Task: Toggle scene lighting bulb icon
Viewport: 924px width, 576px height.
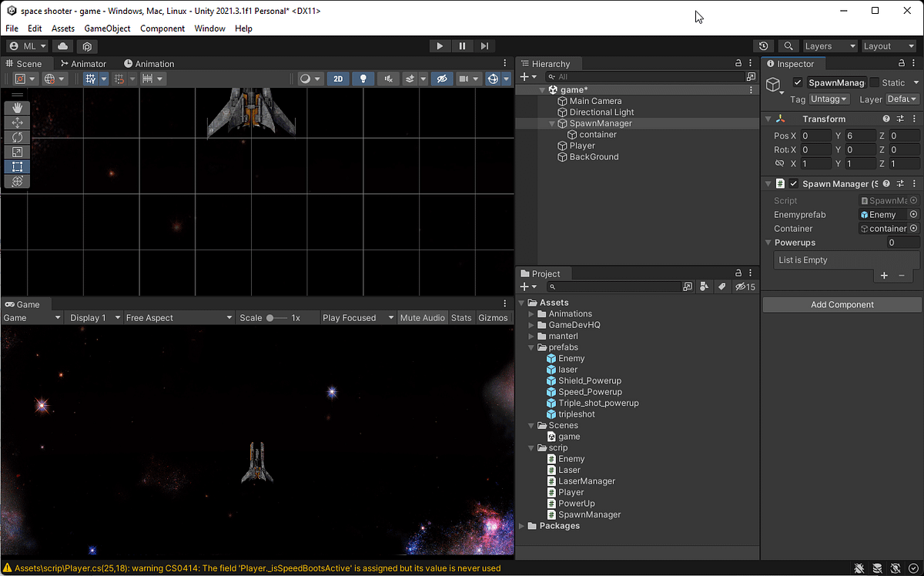Action: click(363, 79)
